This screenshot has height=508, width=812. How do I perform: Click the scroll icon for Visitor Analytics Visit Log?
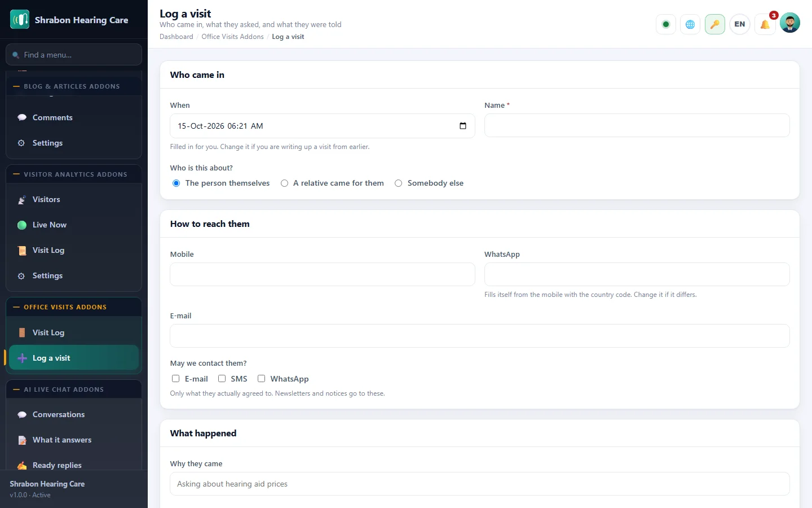(22, 251)
